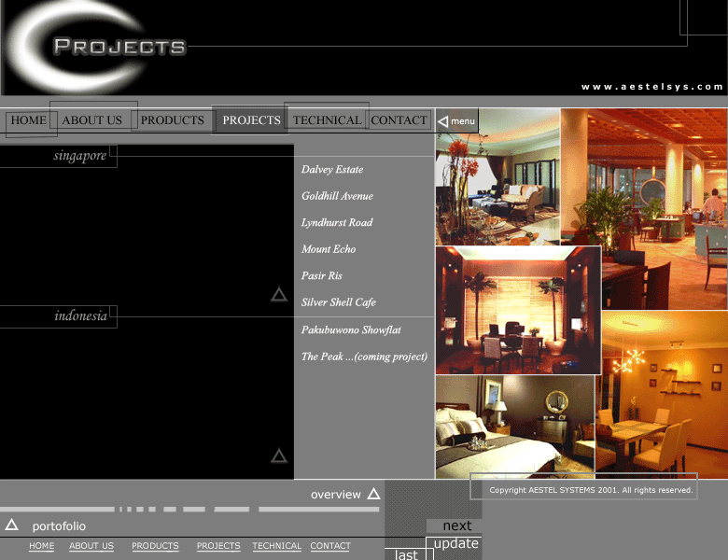728x560 pixels.
Task: View the Pakubuwono Showflat project
Action: pos(351,330)
